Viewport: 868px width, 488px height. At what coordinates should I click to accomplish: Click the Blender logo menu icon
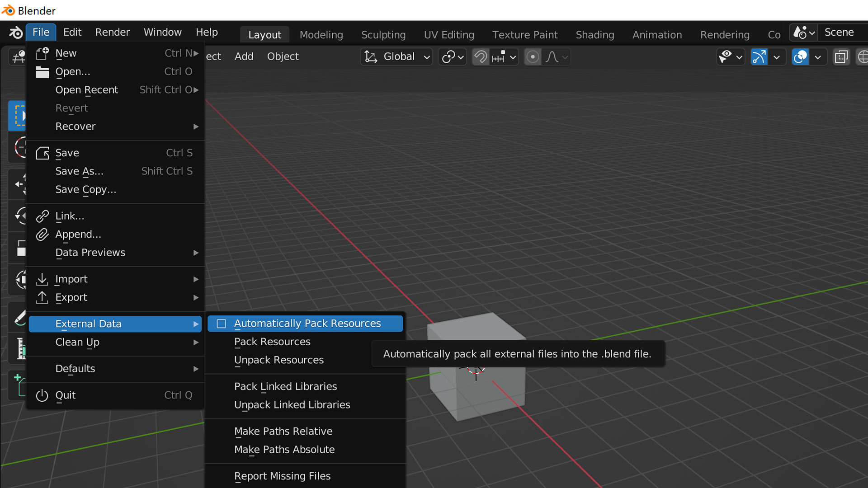(x=16, y=33)
